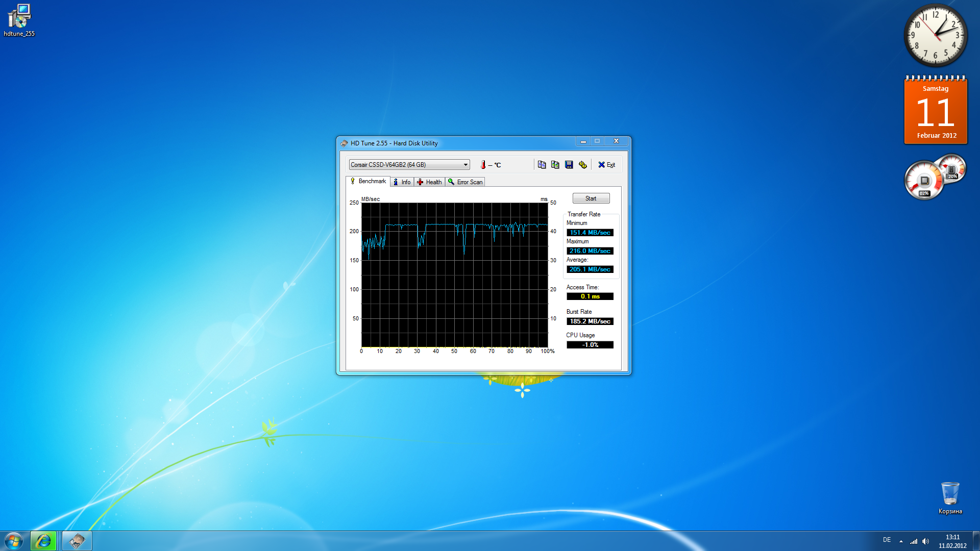Open hdtune_255 installer on desktop
Screen dimensions: 980x551
point(19,20)
